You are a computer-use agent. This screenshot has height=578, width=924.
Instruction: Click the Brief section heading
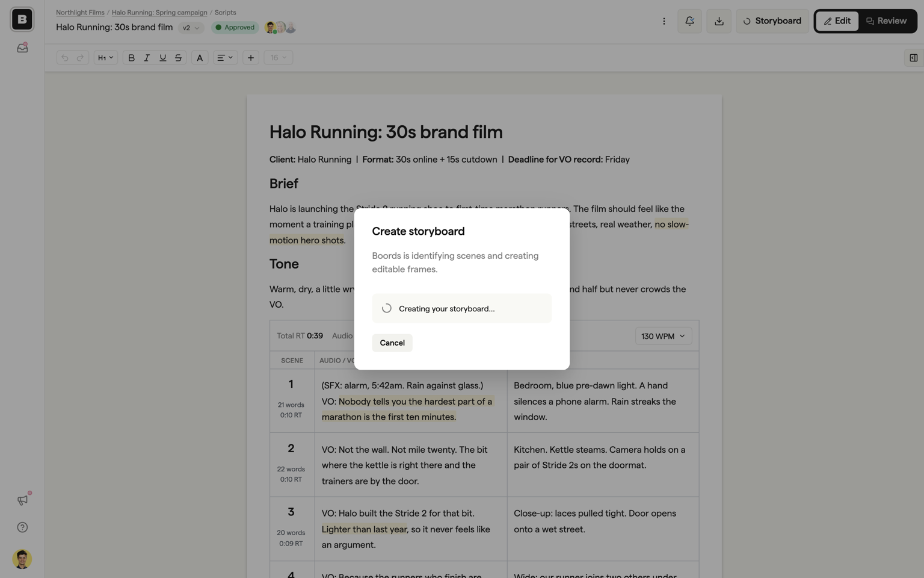point(283,184)
